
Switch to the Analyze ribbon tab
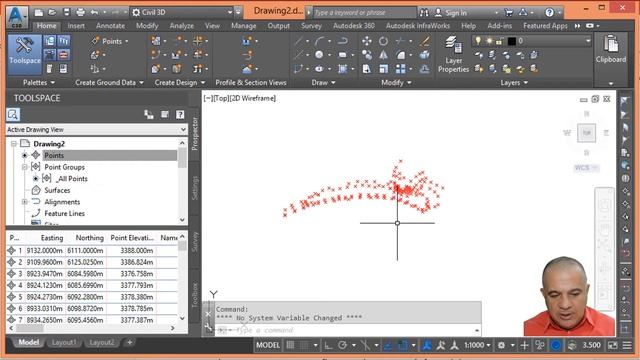tap(182, 26)
